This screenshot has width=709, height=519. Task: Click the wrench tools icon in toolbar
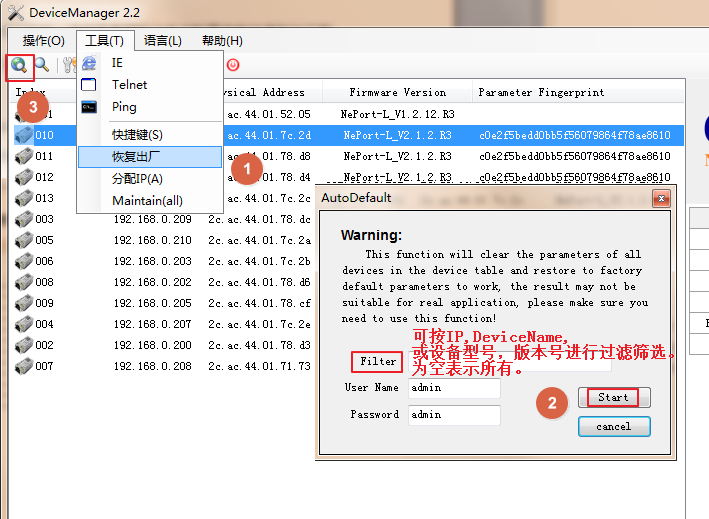pos(69,66)
